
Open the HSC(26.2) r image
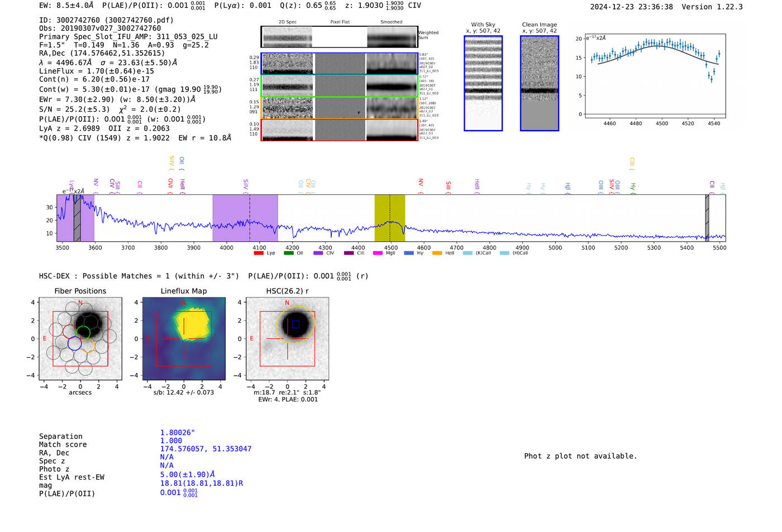point(288,339)
